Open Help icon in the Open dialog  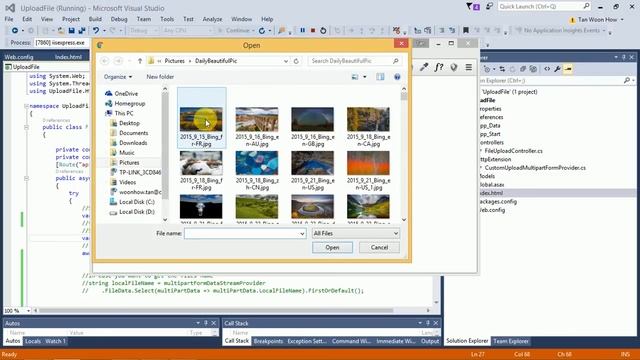(397, 77)
